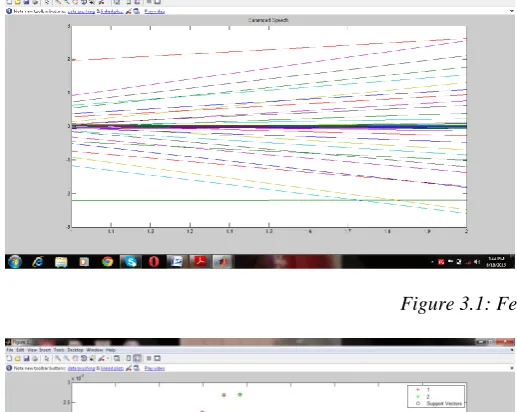This screenshot has height=412, width=517.
Task: Toggle Rotate 3D tool in Figure 1 toolbar
Action: click(84, 358)
